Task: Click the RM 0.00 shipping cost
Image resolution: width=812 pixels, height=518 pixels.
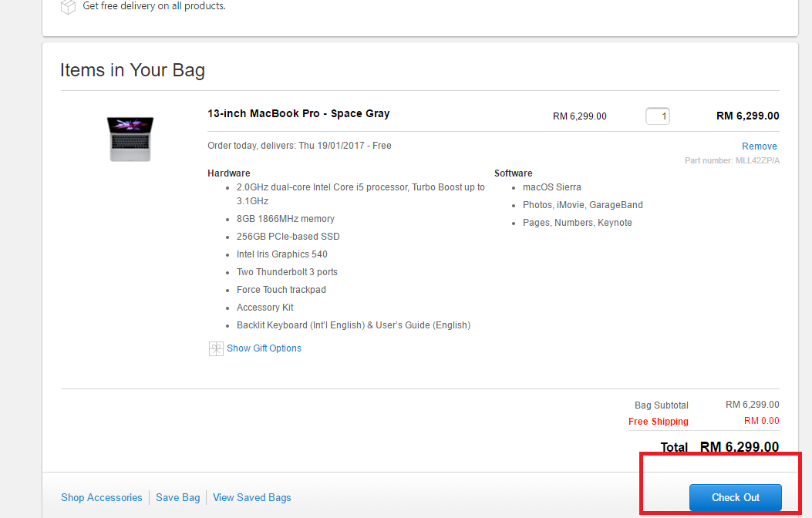Action: 761,421
